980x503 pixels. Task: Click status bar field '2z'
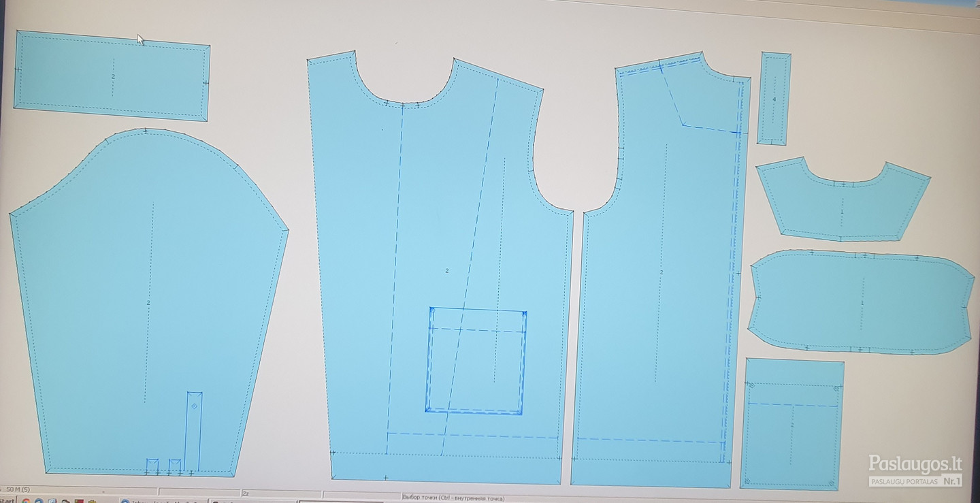pos(280,492)
